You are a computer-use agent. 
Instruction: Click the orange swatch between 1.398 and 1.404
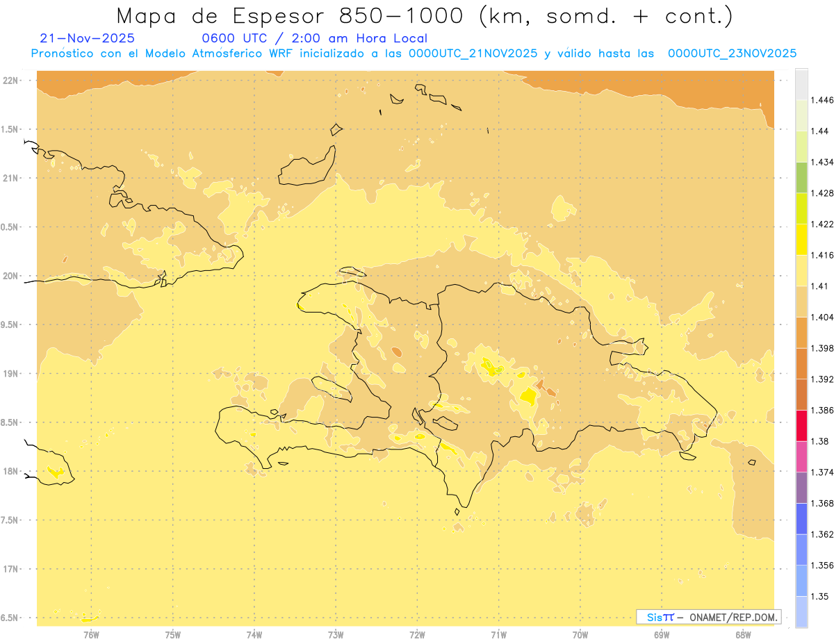click(x=801, y=332)
